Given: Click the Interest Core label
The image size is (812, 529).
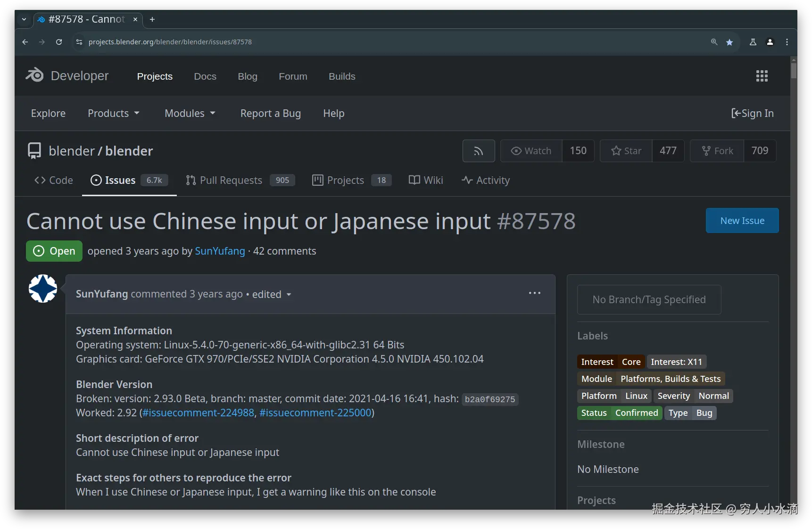Looking at the screenshot, I should coord(611,362).
